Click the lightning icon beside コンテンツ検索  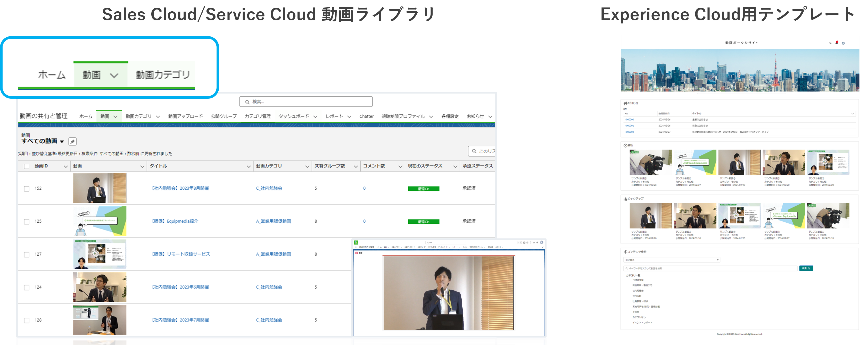point(625,252)
